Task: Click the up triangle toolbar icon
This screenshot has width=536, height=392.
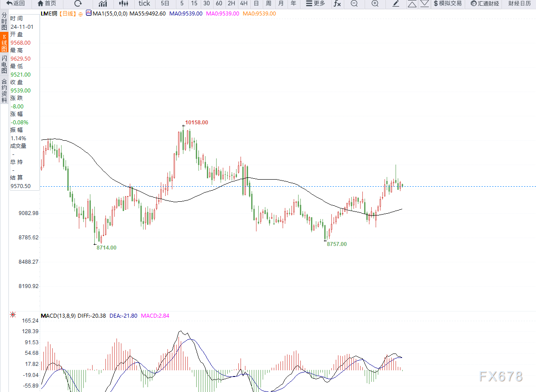Action: point(412,4)
